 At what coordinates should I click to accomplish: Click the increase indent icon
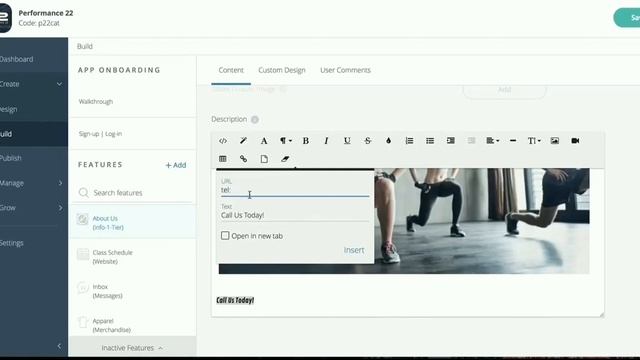click(x=451, y=141)
